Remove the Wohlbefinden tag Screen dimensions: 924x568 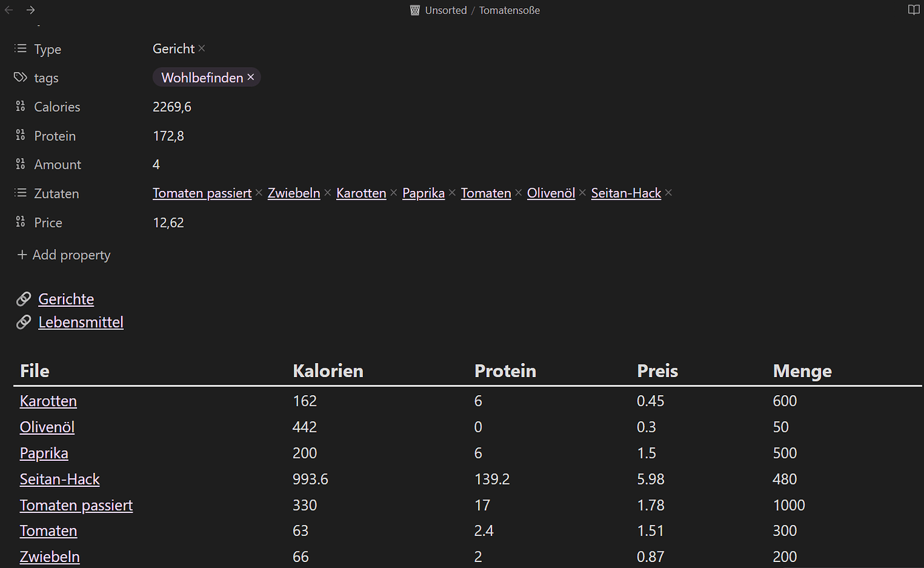tap(250, 77)
